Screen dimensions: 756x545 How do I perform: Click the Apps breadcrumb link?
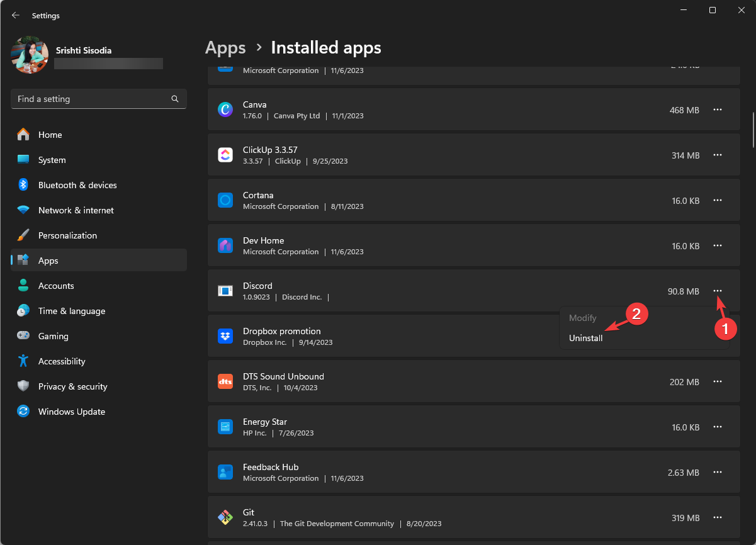tap(225, 48)
